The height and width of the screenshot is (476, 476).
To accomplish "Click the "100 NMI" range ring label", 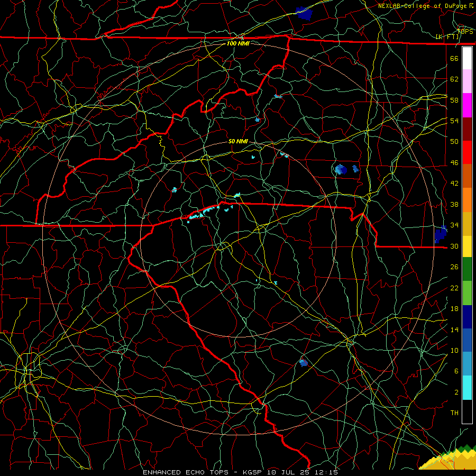I will pos(237,43).
